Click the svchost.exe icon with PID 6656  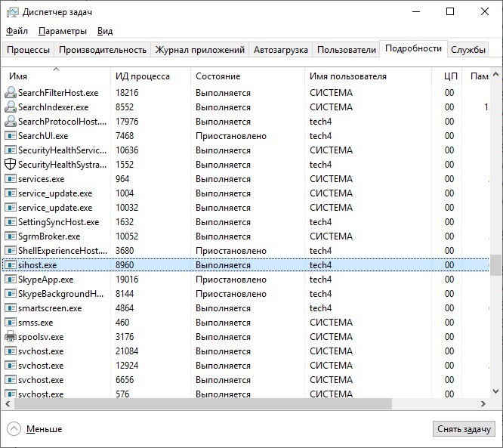tap(11, 380)
